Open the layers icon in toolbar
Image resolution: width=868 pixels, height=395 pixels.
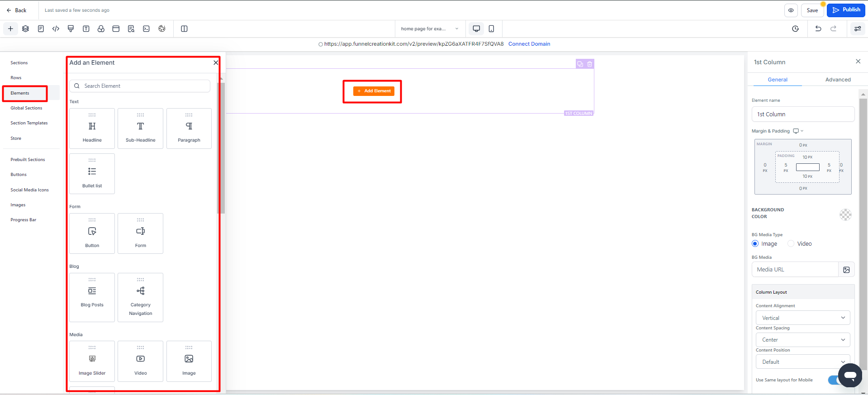pos(25,29)
